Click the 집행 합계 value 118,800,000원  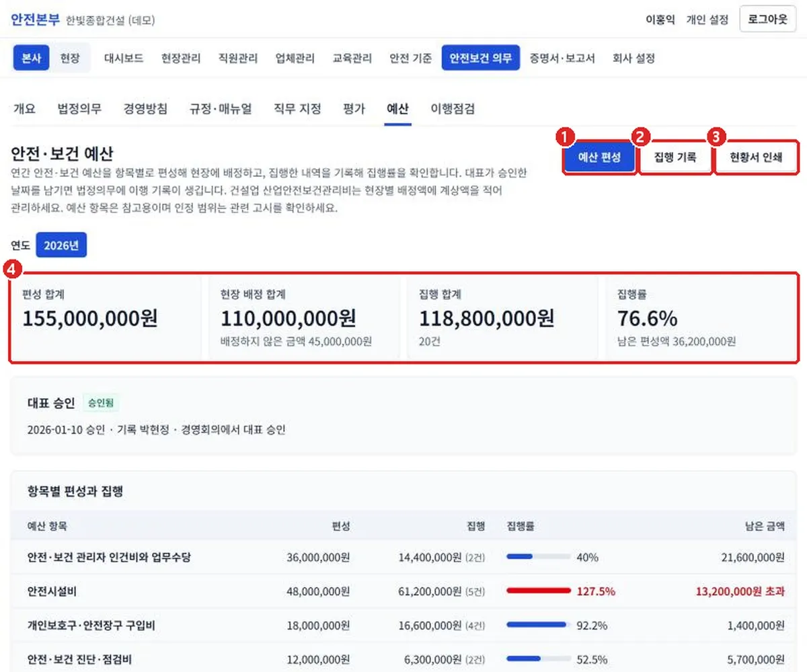[487, 319]
